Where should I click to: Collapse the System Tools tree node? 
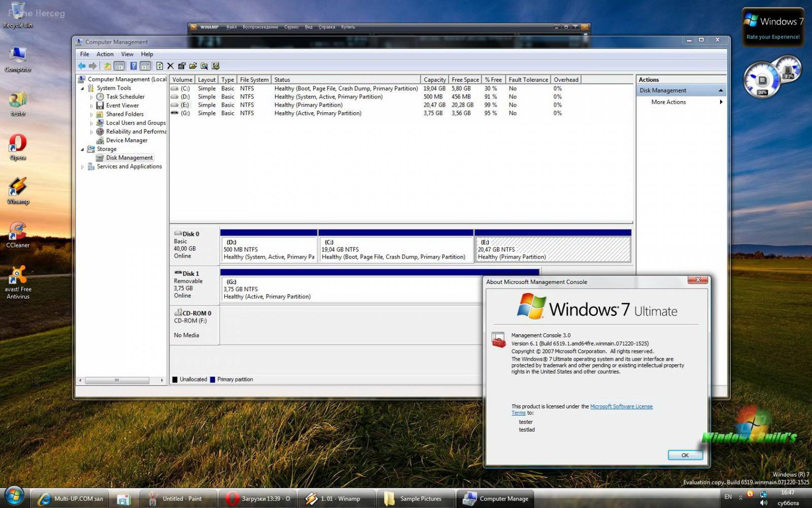pyautogui.click(x=83, y=88)
